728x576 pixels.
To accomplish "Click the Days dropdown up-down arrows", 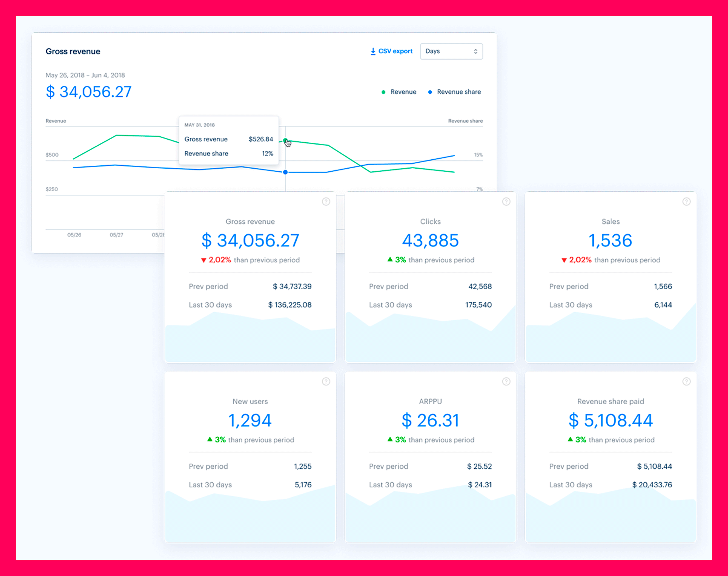I will pos(476,51).
